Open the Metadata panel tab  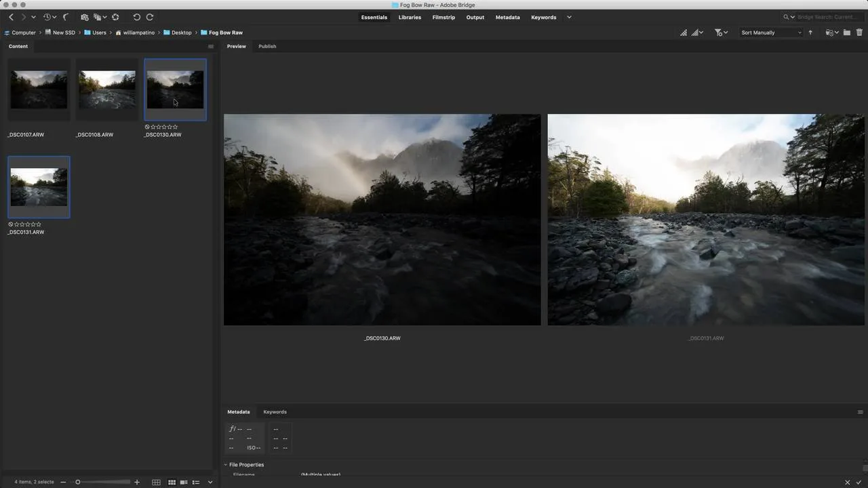point(238,411)
